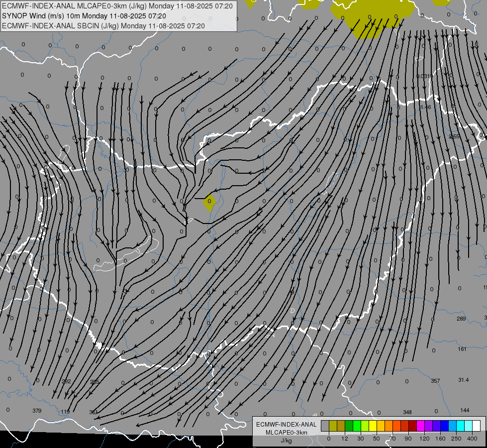Select the bright green legend swatch
Image resolution: width=487 pixels, height=448 pixels.
[357, 426]
